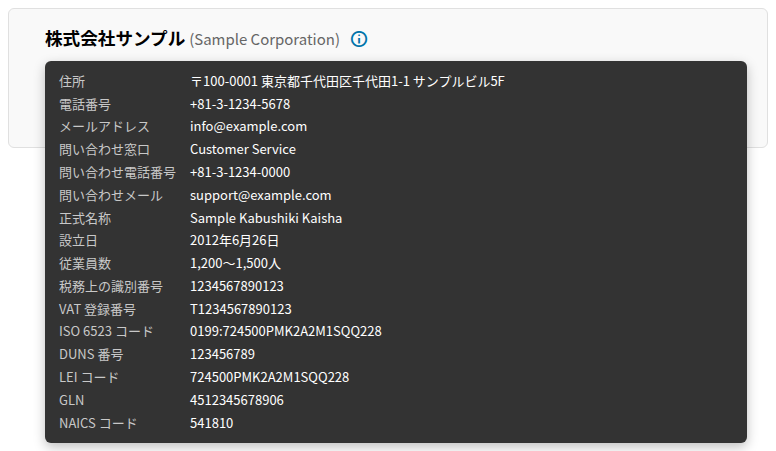
Task: Click founding date 2012年6月26日
Action: pyautogui.click(x=235, y=241)
